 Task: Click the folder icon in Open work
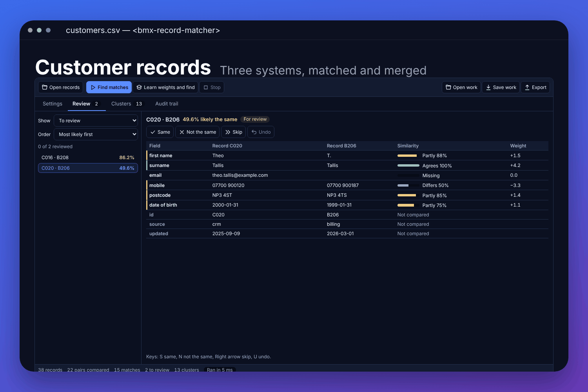coord(448,87)
